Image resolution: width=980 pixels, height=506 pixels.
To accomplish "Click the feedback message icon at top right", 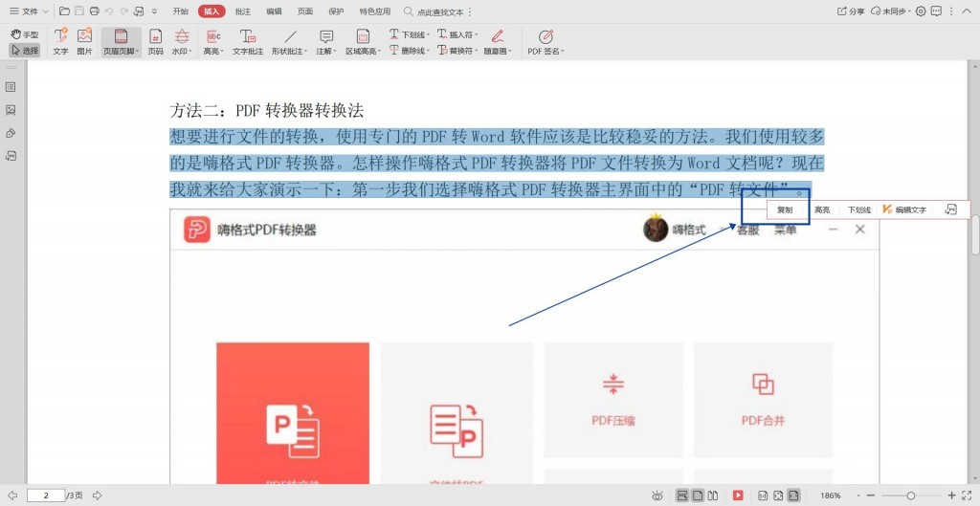I will pyautogui.click(x=936, y=11).
